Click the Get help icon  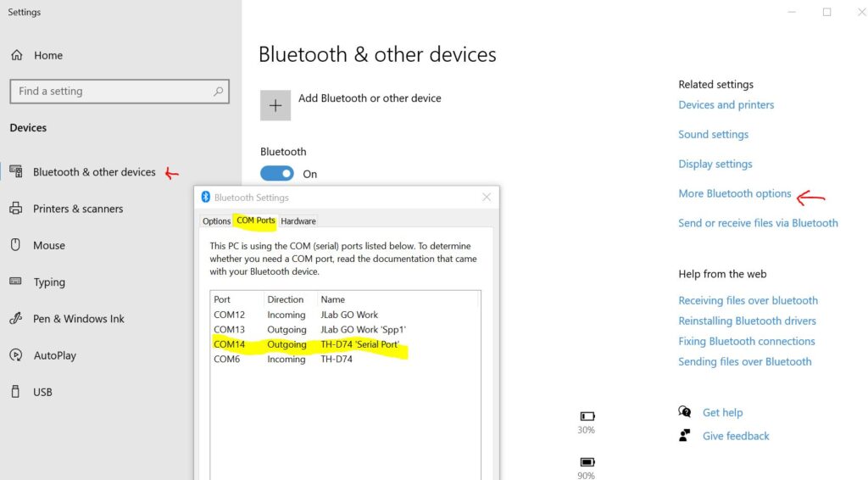coord(685,412)
